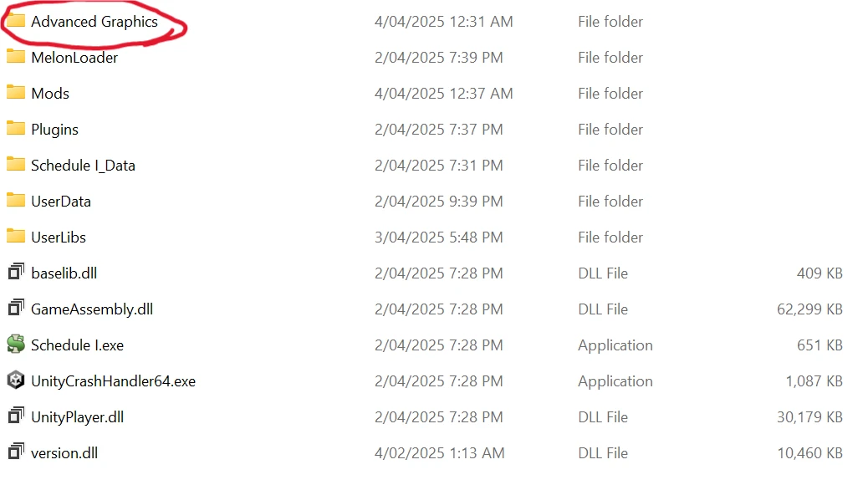Select the baselib.dll file icon
Viewport: 868px width, 480px height.
coord(16,272)
